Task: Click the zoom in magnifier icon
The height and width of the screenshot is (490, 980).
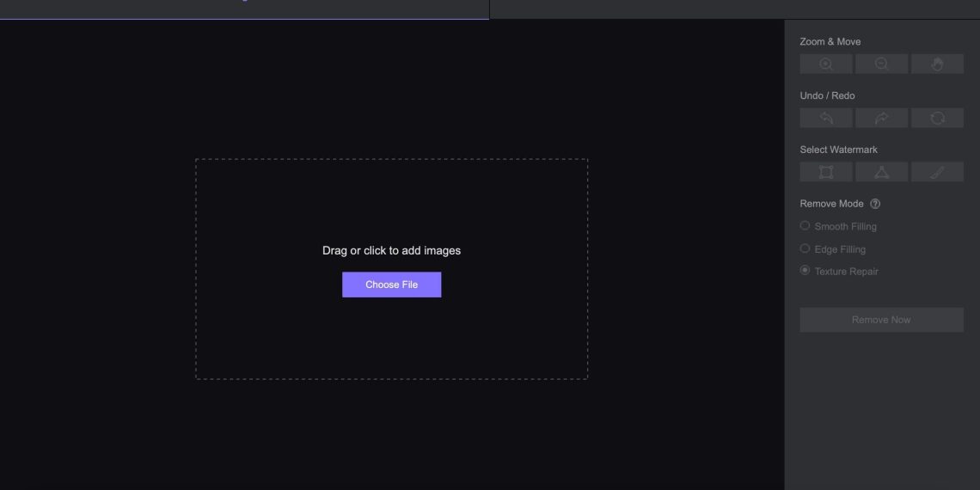Action: coord(826,64)
